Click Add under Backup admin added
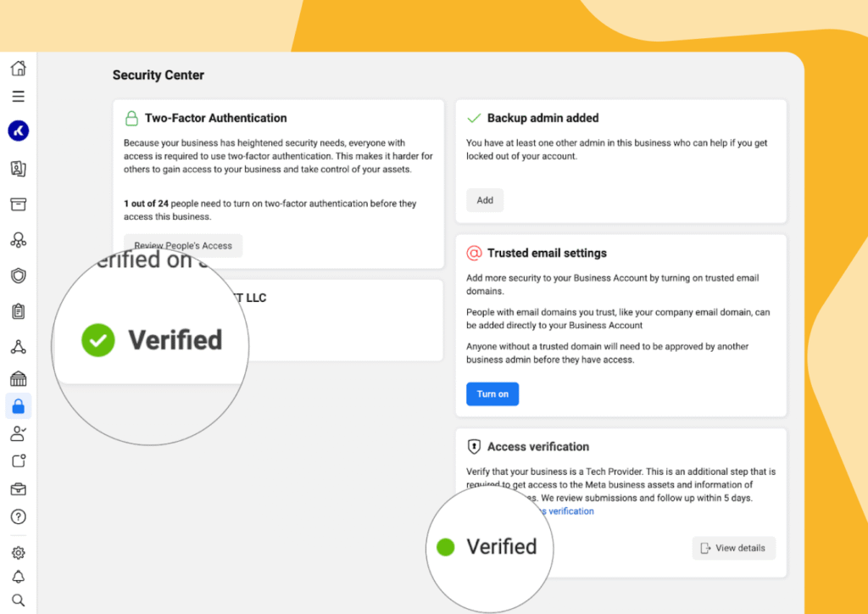Image resolution: width=868 pixels, height=614 pixels. click(484, 200)
